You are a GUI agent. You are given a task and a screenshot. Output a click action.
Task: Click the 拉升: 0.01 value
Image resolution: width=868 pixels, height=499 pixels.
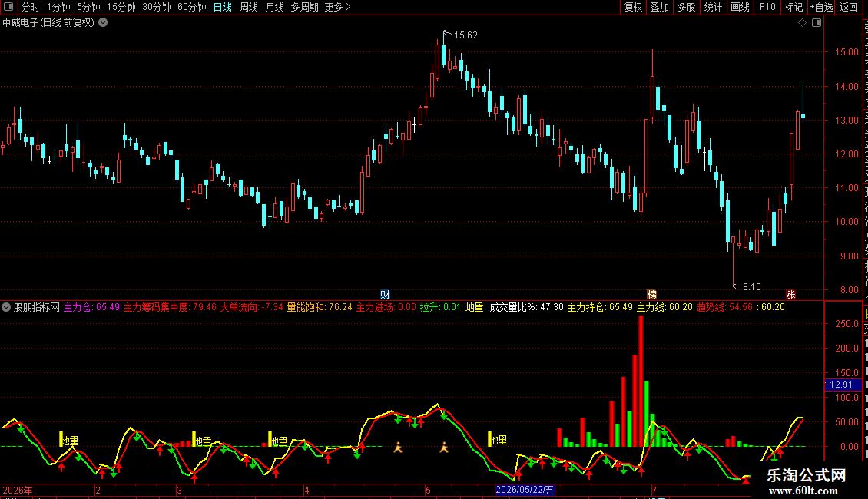(440, 307)
